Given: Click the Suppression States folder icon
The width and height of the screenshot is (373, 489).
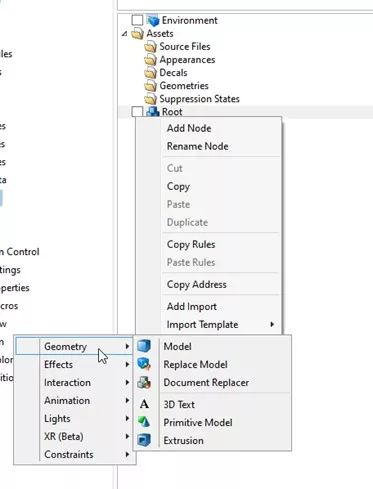Looking at the screenshot, I should click(x=150, y=99).
